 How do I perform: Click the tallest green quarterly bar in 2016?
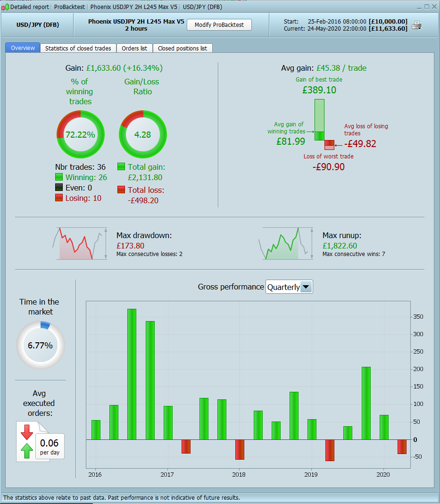(132, 374)
